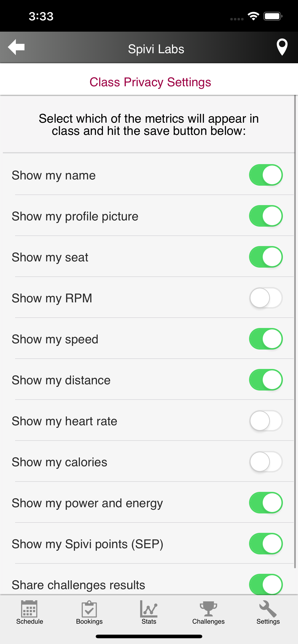Screen dimensions: 298x644
Task: Tap the location pin icon
Action: pos(282,47)
